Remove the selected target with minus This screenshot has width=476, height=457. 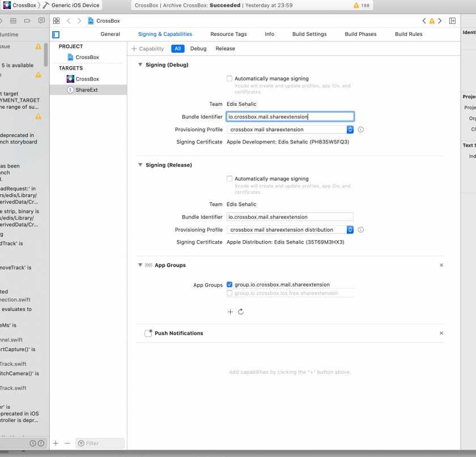tap(67, 443)
